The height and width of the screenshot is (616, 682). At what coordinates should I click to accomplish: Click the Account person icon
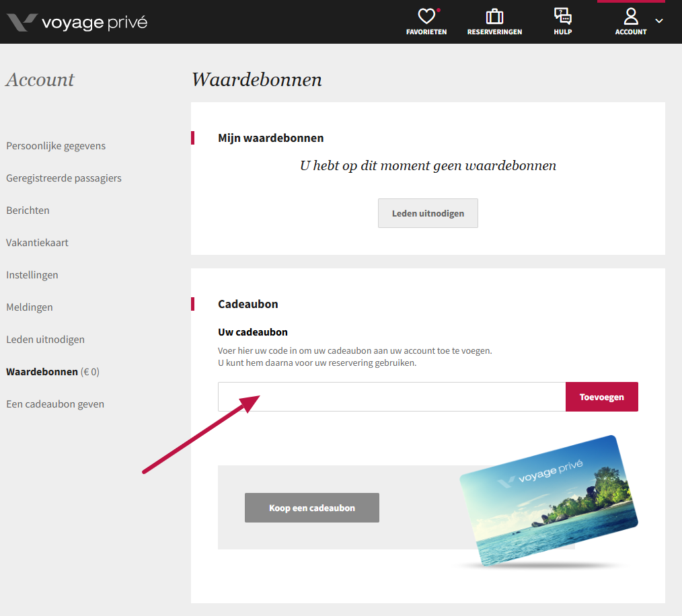(630, 17)
